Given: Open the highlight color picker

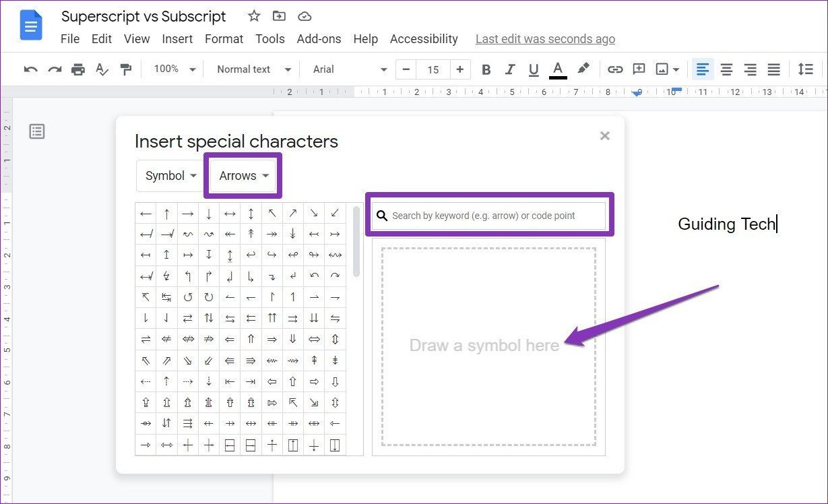Looking at the screenshot, I should (583, 69).
